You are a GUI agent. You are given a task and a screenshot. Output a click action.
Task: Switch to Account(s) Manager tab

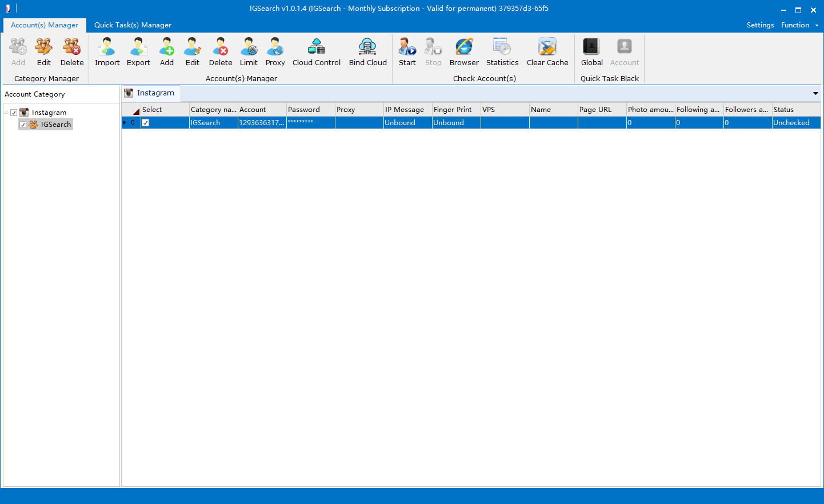tap(45, 25)
